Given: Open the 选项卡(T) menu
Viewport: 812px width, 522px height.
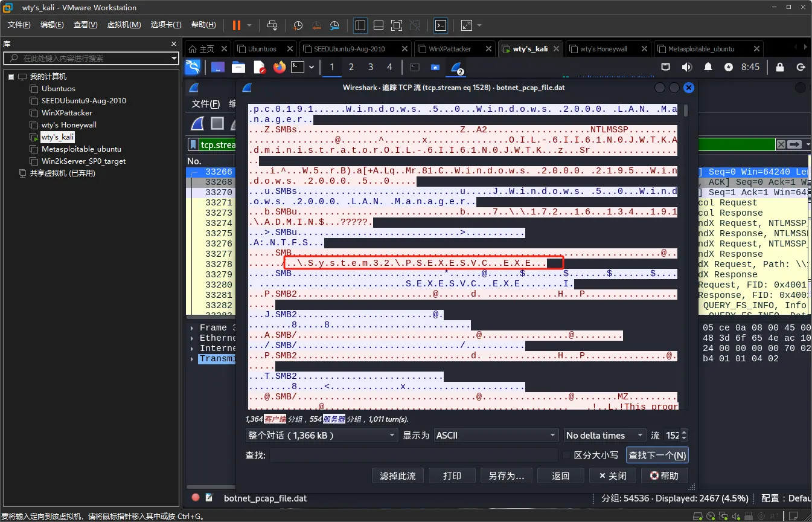Looking at the screenshot, I should [166, 25].
